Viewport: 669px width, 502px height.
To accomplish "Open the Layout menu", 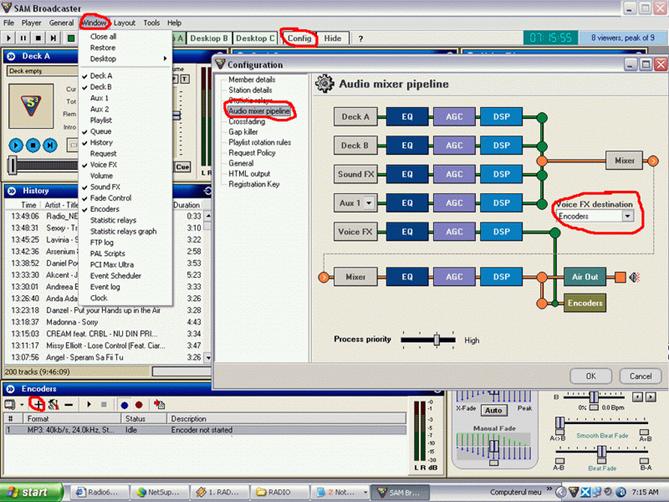I will pos(124,22).
